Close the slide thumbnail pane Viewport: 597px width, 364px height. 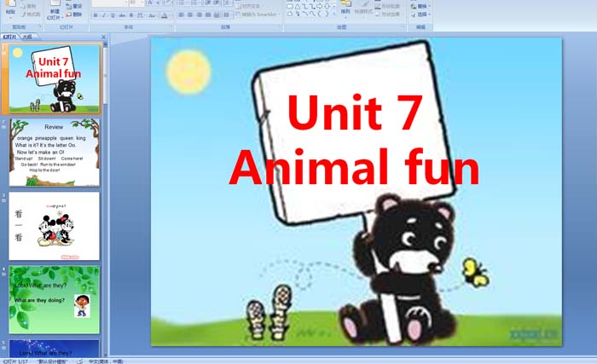pyautogui.click(x=103, y=37)
